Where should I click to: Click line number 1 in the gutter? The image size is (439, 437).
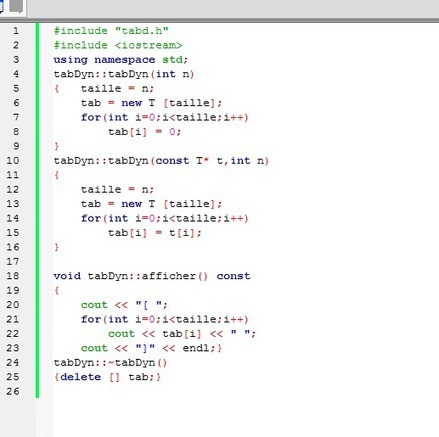16,31
